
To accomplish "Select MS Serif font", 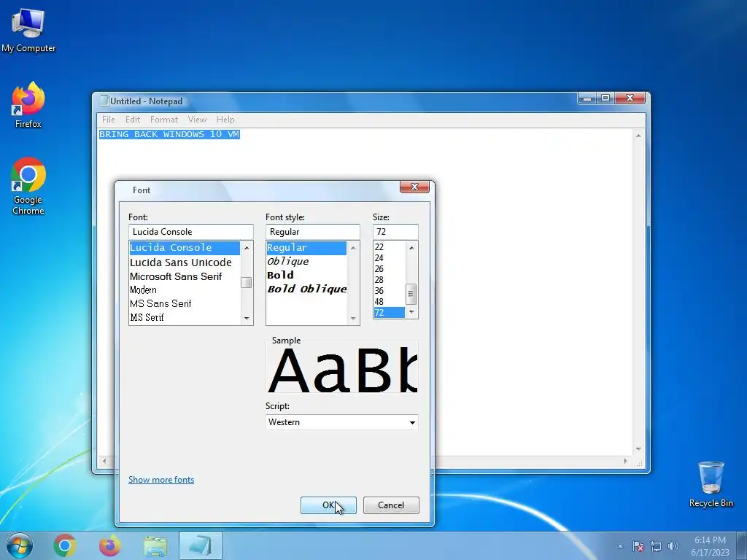I will click(185, 317).
